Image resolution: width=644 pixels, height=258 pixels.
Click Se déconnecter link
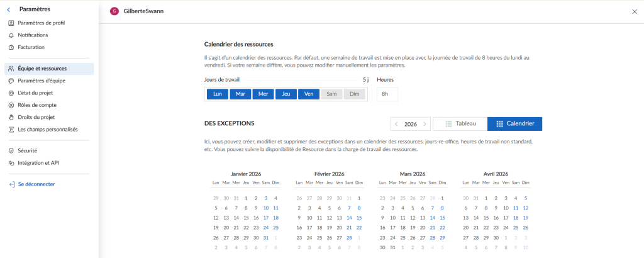tap(36, 184)
